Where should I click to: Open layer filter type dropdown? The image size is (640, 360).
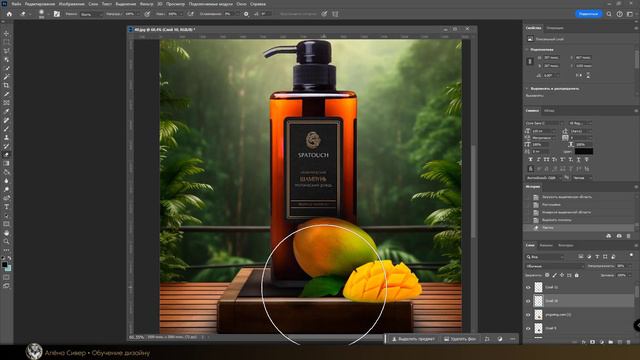tap(545, 257)
